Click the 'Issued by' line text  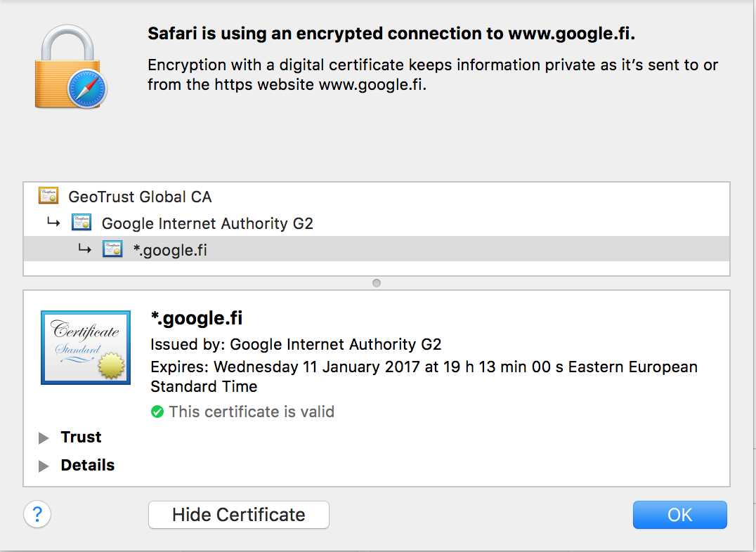click(295, 344)
